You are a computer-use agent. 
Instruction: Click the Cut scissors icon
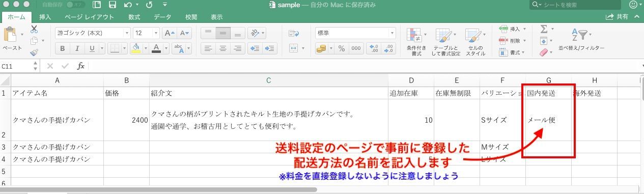pyautogui.click(x=34, y=30)
